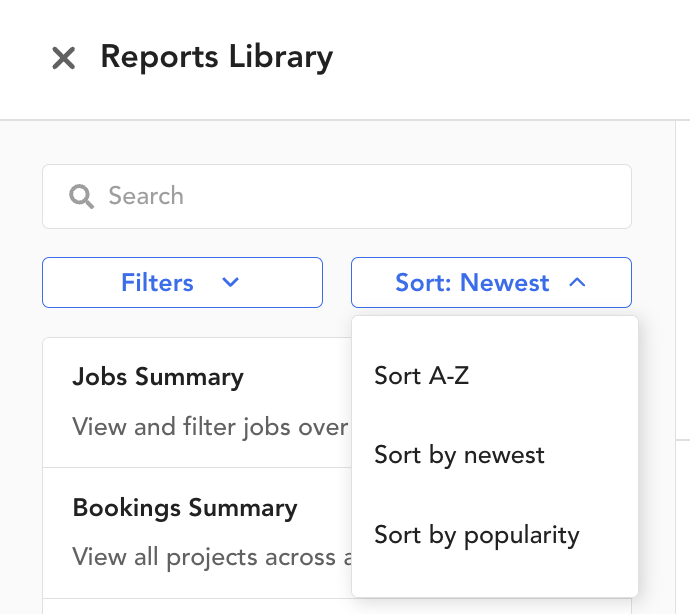Click the magnifying glass search icon
Viewport: 690px width, 614px height.
81,196
